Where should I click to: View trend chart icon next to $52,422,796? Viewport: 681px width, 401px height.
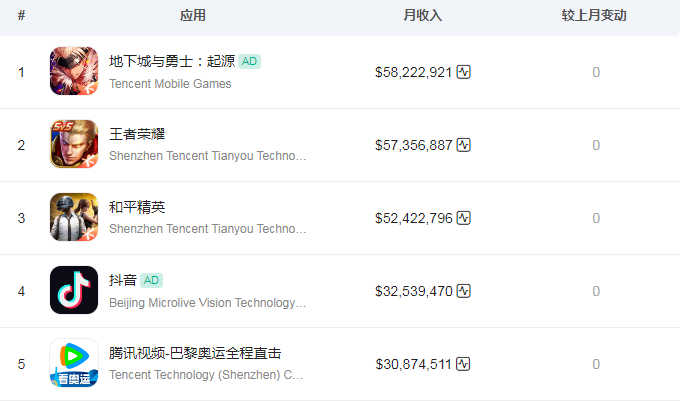(464, 218)
